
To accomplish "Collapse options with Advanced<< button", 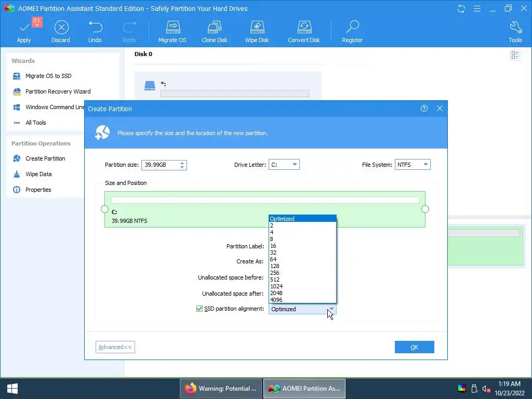I will click(115, 347).
